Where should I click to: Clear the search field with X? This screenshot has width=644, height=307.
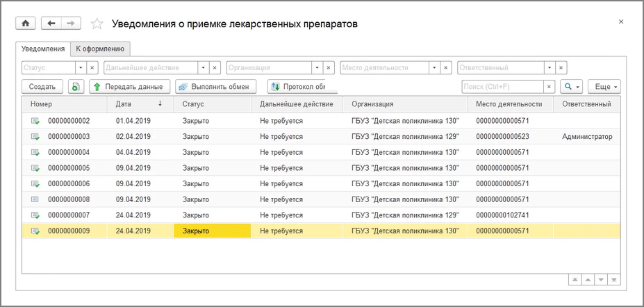click(549, 87)
